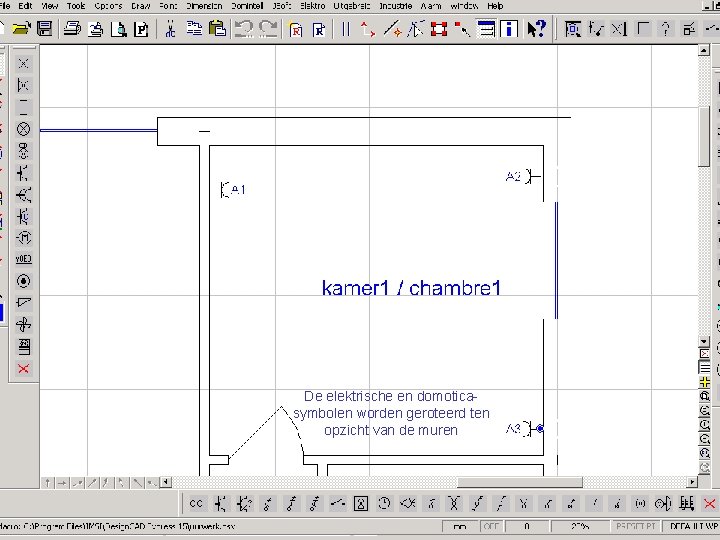Click the up-arrow direction button by scrollbar
Image resolution: width=720 pixels, height=540 pixels.
click(47, 483)
